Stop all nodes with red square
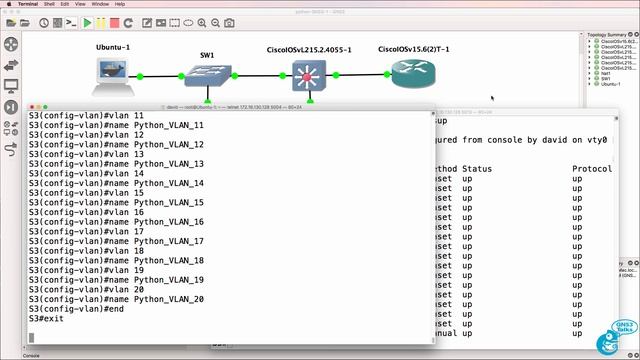The width and height of the screenshot is (640, 360). click(x=115, y=23)
